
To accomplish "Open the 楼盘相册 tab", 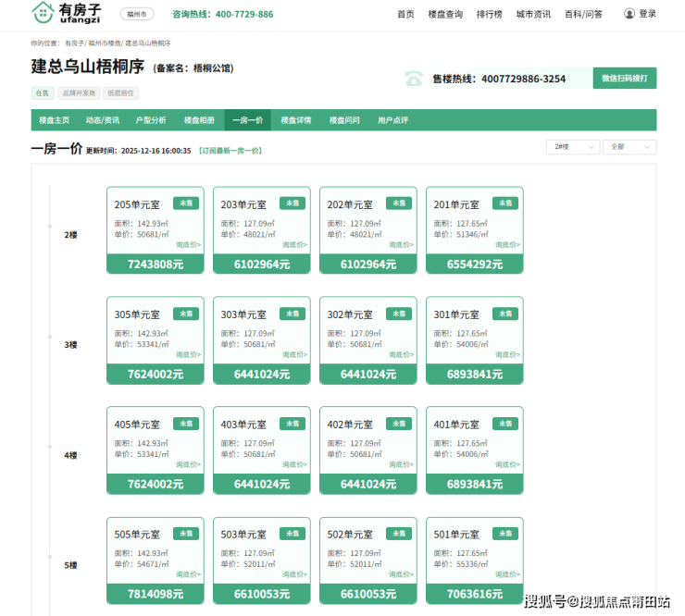I will [199, 120].
